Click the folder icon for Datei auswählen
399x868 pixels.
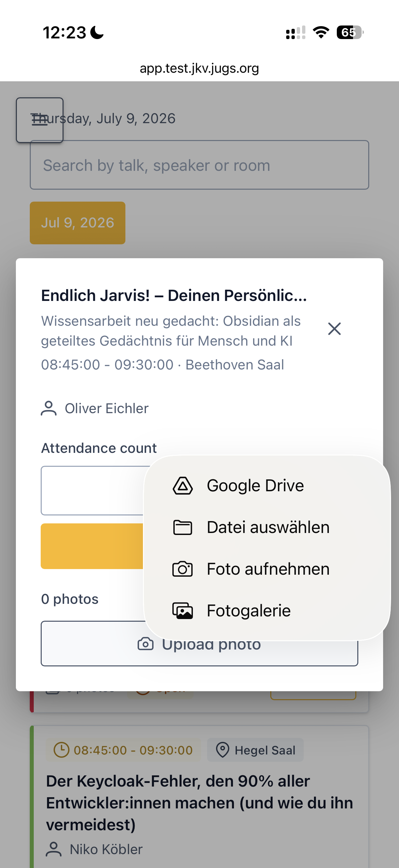click(x=183, y=527)
